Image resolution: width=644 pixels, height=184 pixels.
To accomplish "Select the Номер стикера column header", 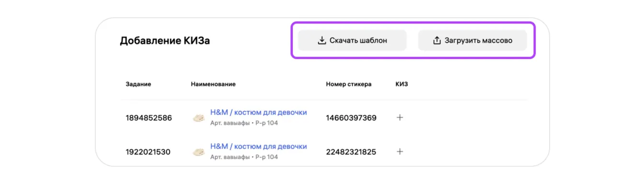I will (348, 84).
